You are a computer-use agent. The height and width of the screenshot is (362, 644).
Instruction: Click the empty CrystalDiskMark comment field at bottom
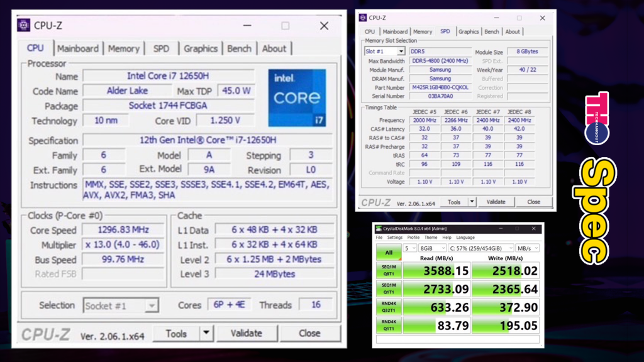point(458,339)
